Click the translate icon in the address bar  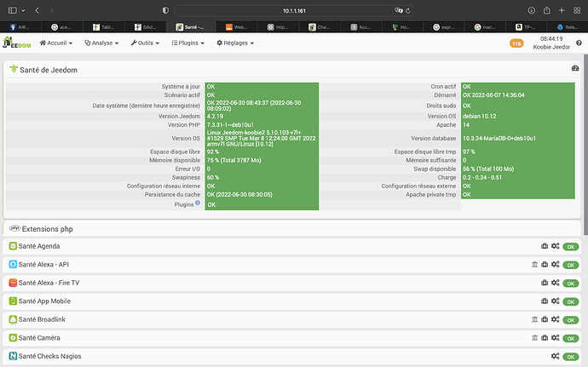pos(398,10)
